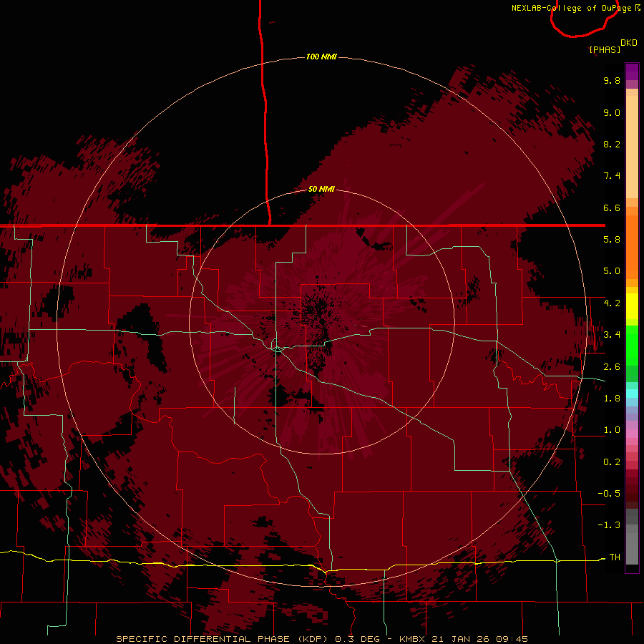This screenshot has width=644, height=644.
Task: Click the "NEXLAB-College of DuPage" credit text
Action: click(x=571, y=8)
